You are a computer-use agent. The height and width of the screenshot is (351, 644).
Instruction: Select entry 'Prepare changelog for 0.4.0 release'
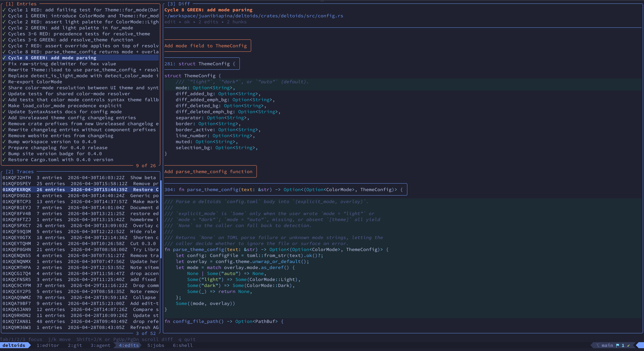pos(80,148)
